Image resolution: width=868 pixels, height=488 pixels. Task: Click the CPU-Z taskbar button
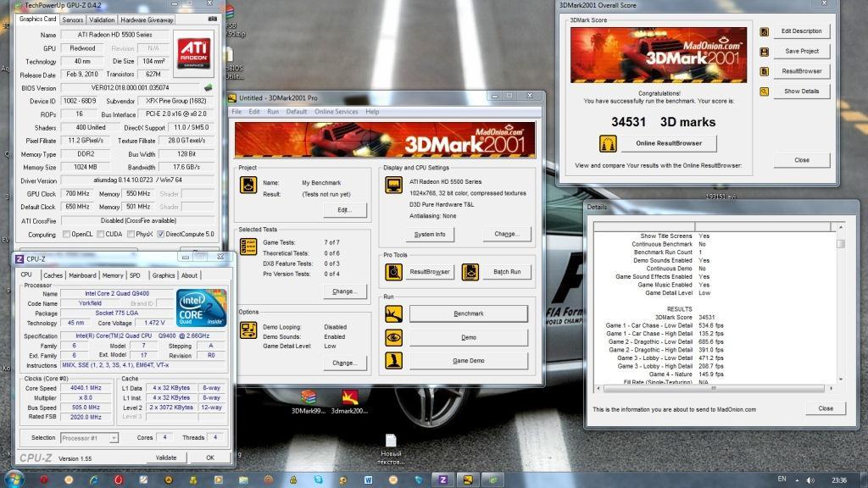tap(442, 480)
